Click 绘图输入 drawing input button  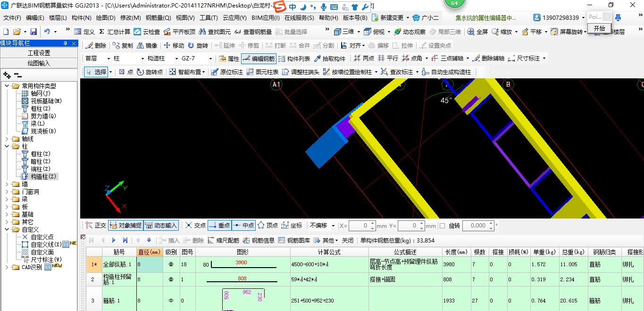[39, 63]
